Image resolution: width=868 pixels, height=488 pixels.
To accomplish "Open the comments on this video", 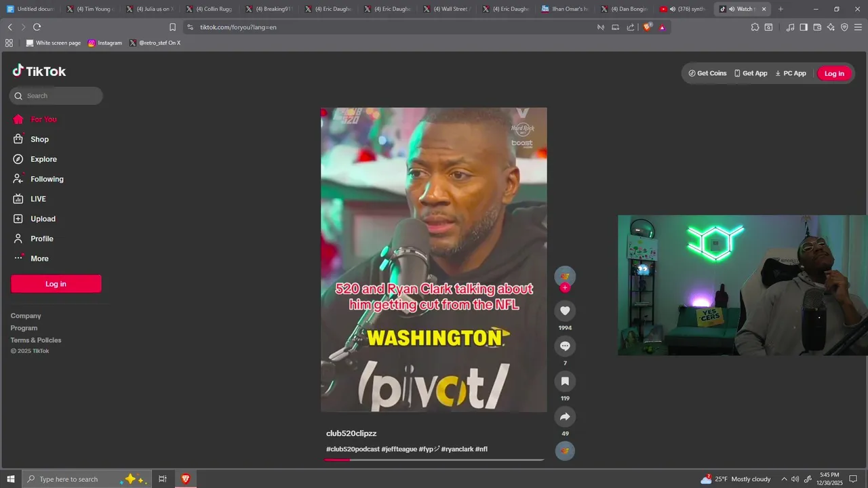I will click(565, 346).
